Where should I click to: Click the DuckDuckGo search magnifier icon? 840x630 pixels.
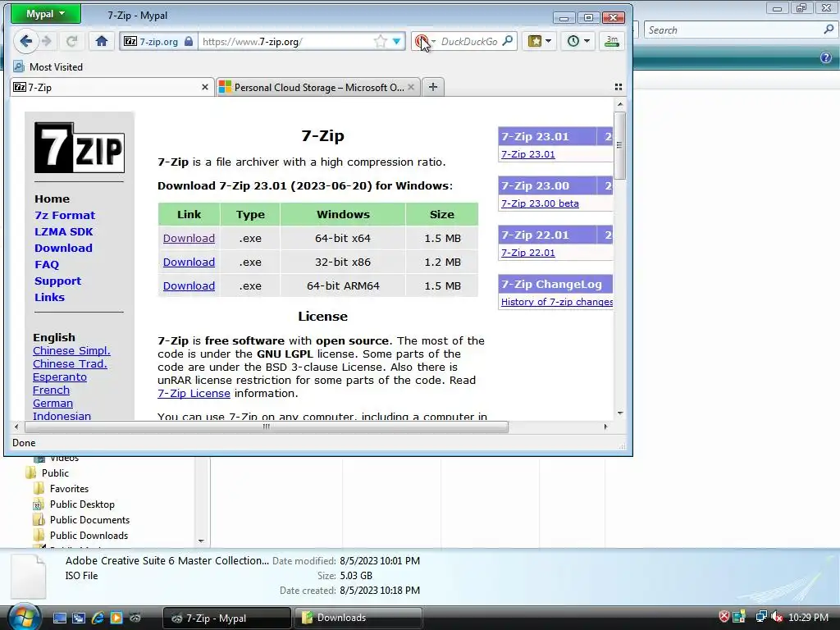tap(507, 41)
